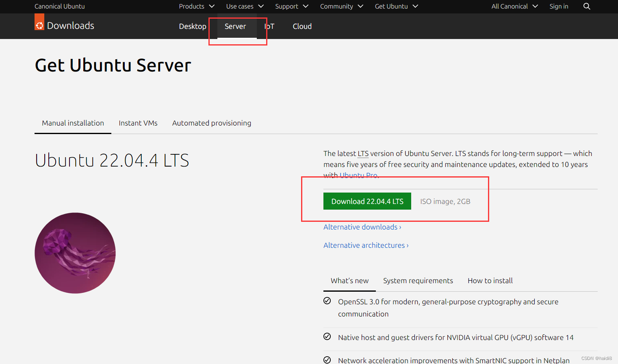Screen dimensions: 618x364
Task: Open the Alternative architectures link
Action: (366, 245)
